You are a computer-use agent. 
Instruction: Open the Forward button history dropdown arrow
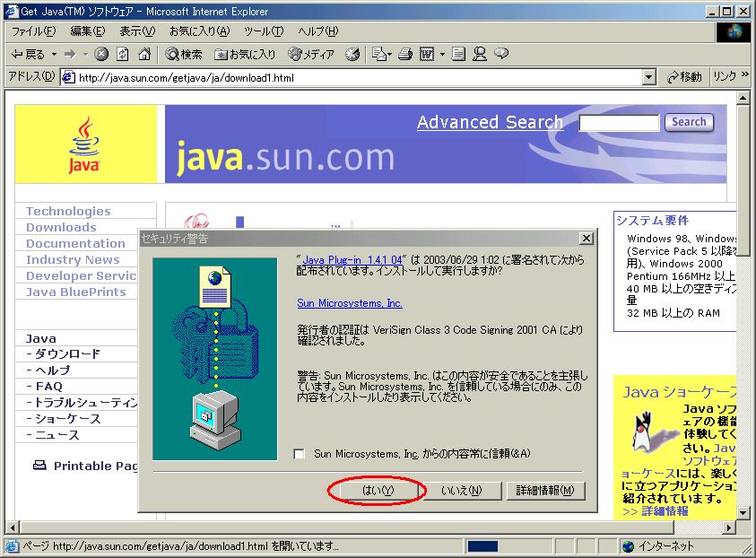[x=85, y=54]
